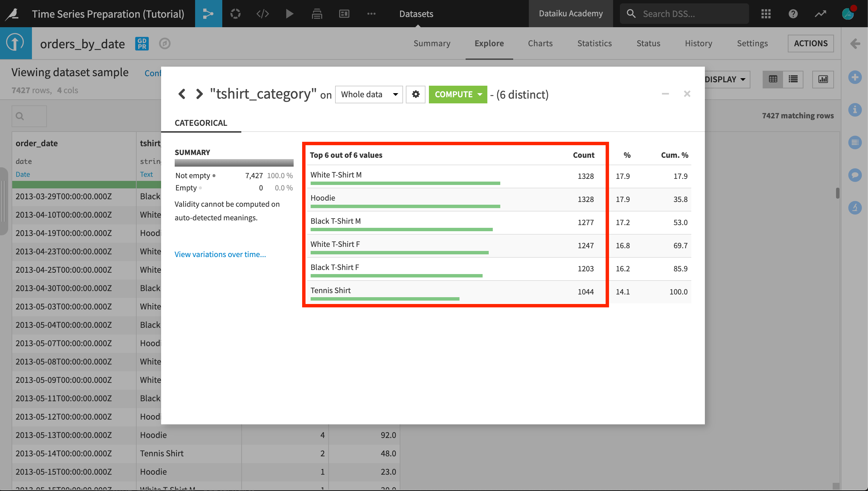The height and width of the screenshot is (491, 868).
Task: Click the ACTIONS button
Action: (x=811, y=43)
